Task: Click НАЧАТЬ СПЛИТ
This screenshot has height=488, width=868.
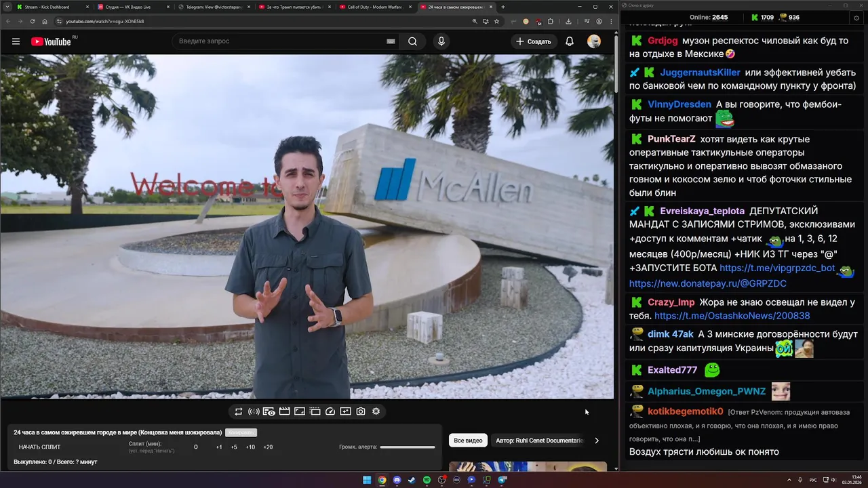Action: pyautogui.click(x=39, y=447)
